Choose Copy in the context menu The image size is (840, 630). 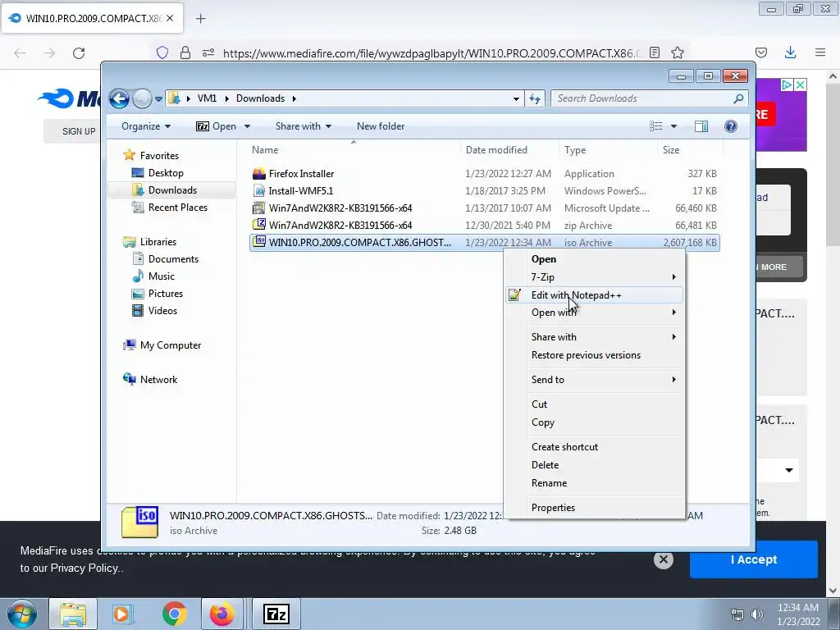pyautogui.click(x=595, y=422)
